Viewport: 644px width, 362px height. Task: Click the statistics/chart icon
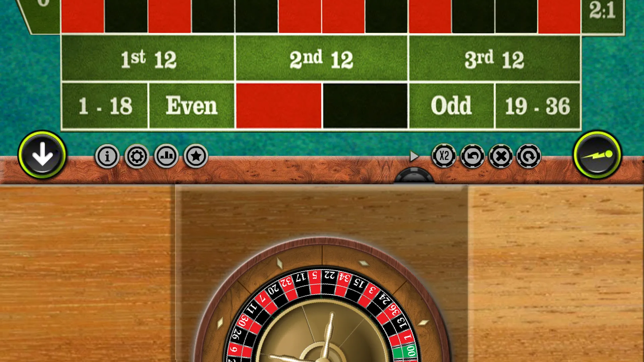[166, 156]
